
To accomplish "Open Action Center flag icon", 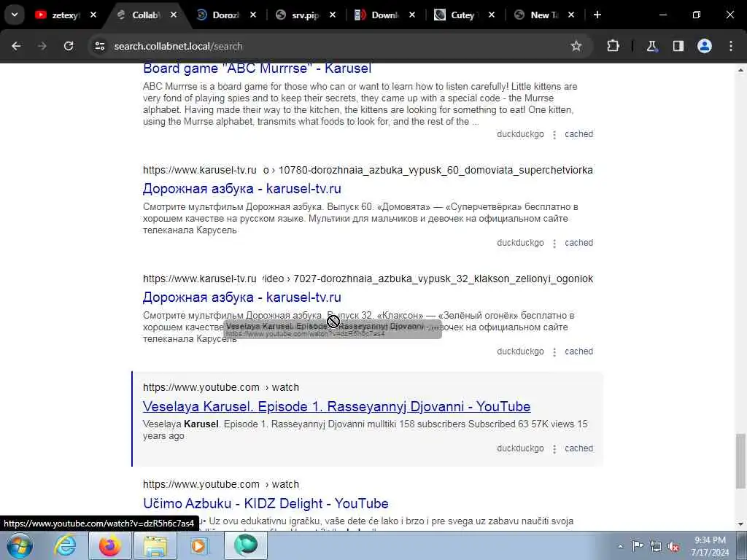I will 638,545.
